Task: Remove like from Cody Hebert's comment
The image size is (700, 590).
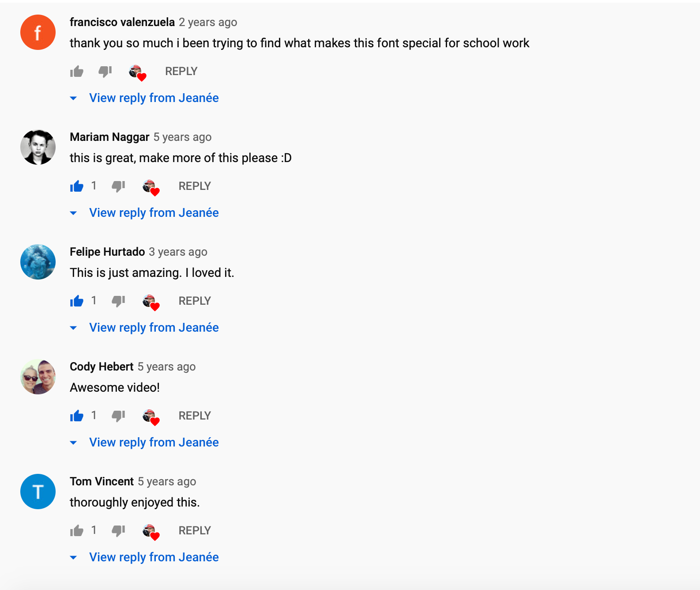Action: tap(77, 416)
